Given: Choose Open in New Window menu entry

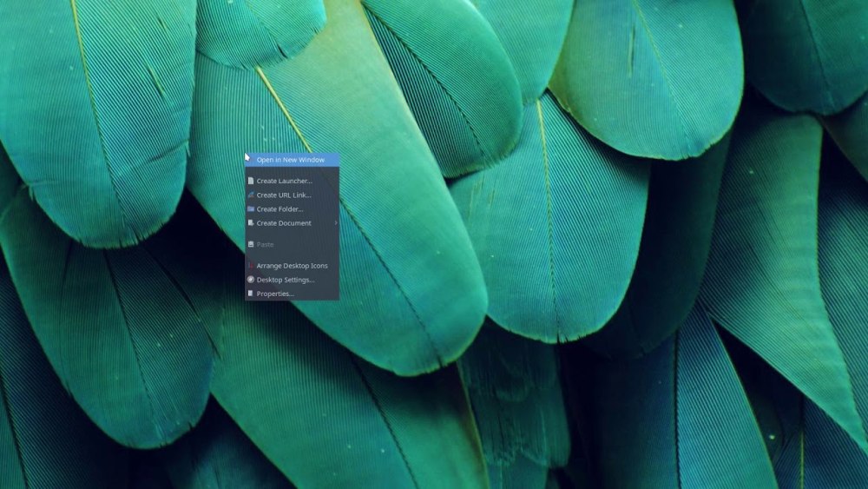Looking at the screenshot, I should pos(292,160).
